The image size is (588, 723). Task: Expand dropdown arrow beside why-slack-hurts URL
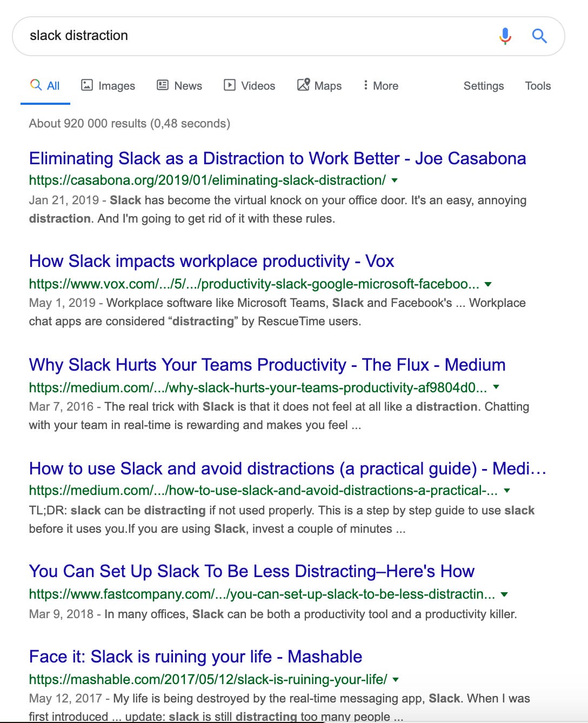coord(496,387)
